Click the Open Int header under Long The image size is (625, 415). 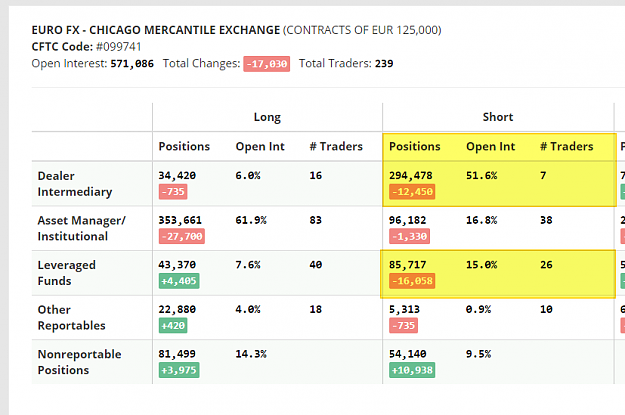point(260,146)
